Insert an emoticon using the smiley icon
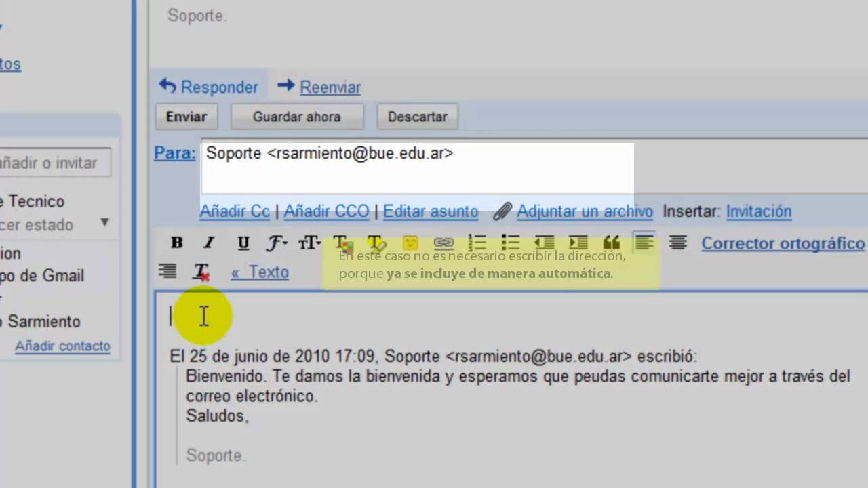 click(410, 242)
